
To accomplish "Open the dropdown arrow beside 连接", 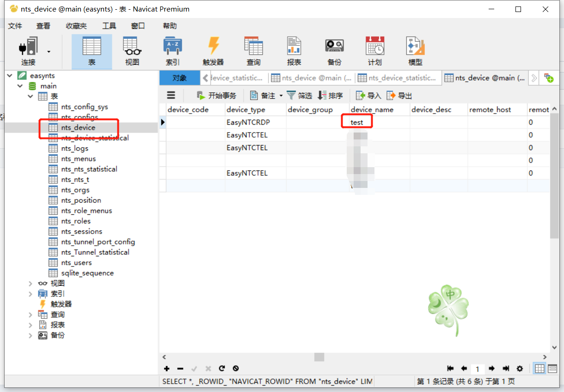I will click(49, 52).
